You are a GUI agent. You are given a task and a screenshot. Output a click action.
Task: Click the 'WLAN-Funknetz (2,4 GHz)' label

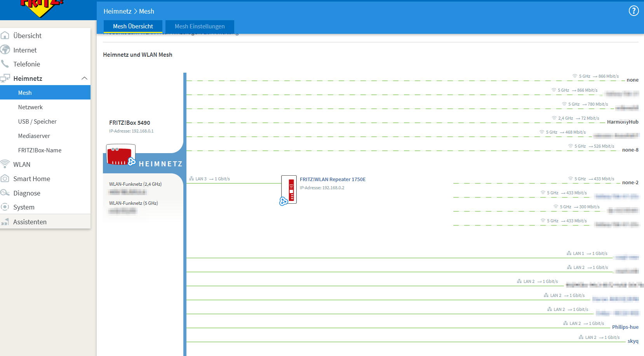(x=135, y=184)
